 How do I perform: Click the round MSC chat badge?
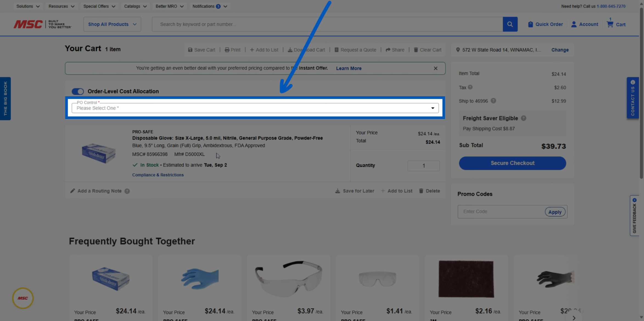point(23,298)
